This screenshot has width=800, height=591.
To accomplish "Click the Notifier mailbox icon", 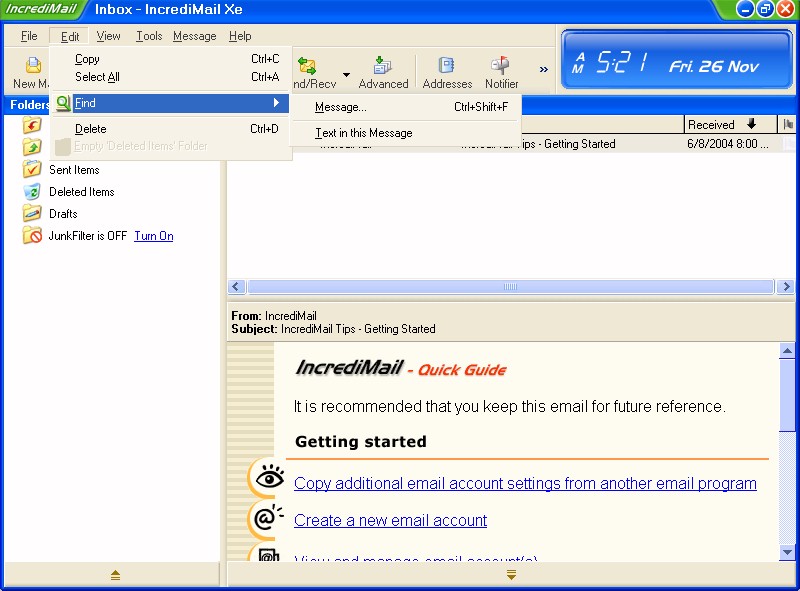I will pyautogui.click(x=501, y=67).
